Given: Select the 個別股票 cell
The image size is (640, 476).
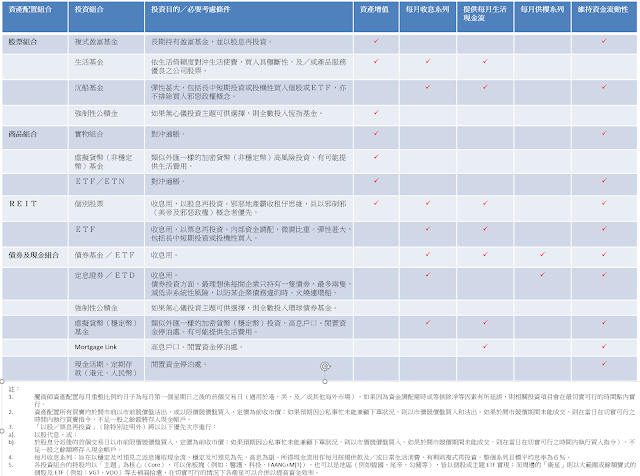Looking at the screenshot, I should click(x=106, y=208).
